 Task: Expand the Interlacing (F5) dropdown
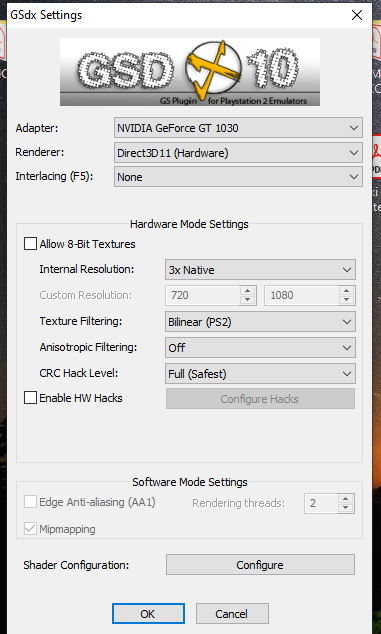238,177
